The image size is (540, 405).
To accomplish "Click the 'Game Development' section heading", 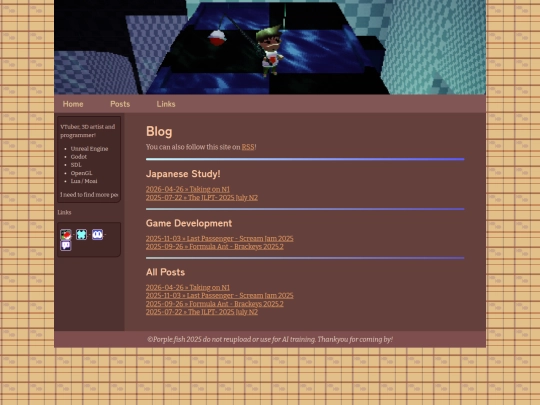I will [x=189, y=223].
